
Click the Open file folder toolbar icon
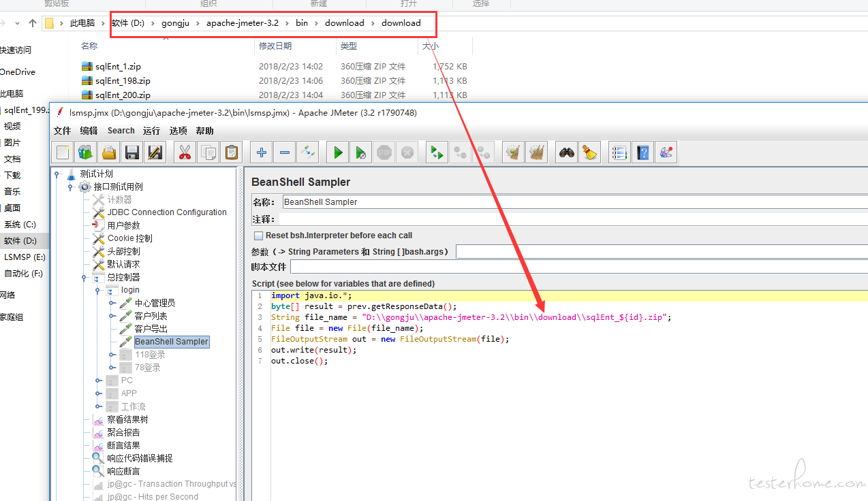tap(109, 152)
